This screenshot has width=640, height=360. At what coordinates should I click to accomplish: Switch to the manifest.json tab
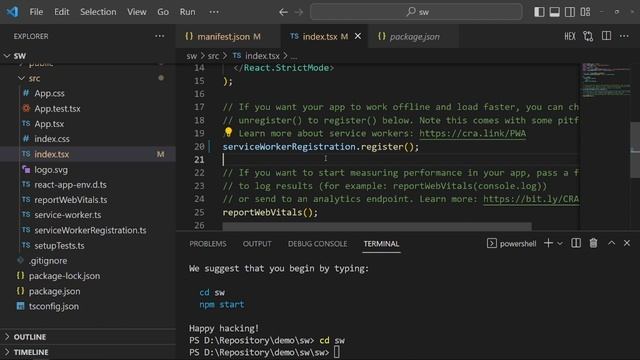[x=228, y=36]
